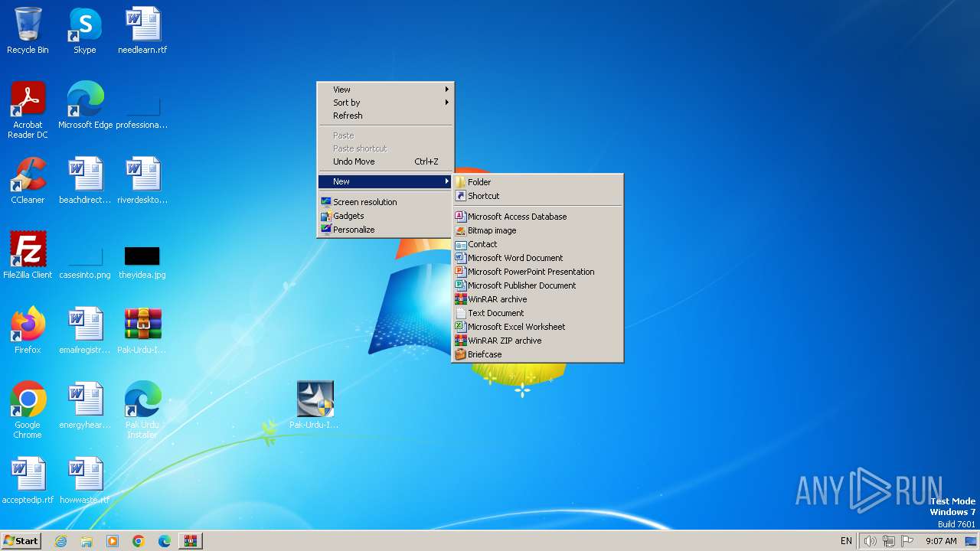Select the energyhear document icon
The height and width of the screenshot is (551, 980).
pos(85,406)
